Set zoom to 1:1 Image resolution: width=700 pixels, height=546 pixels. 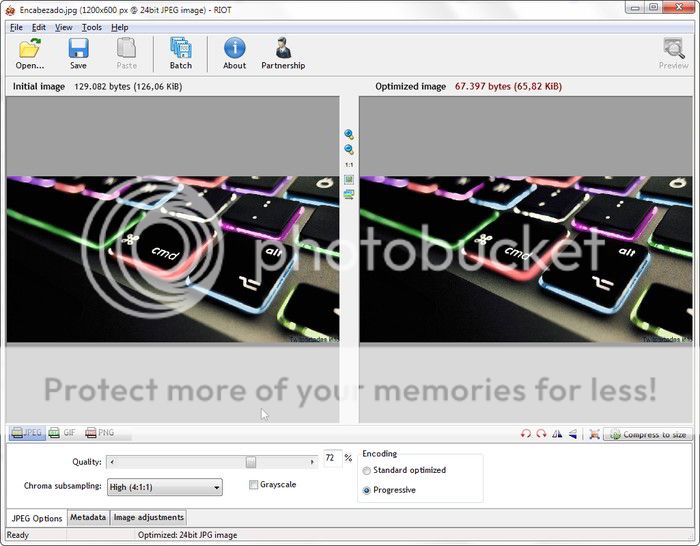(x=349, y=165)
